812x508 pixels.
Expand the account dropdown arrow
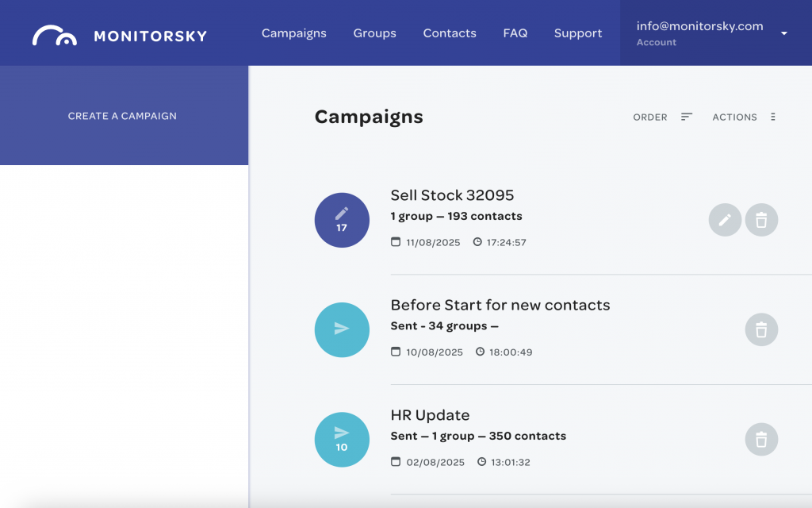(x=784, y=33)
